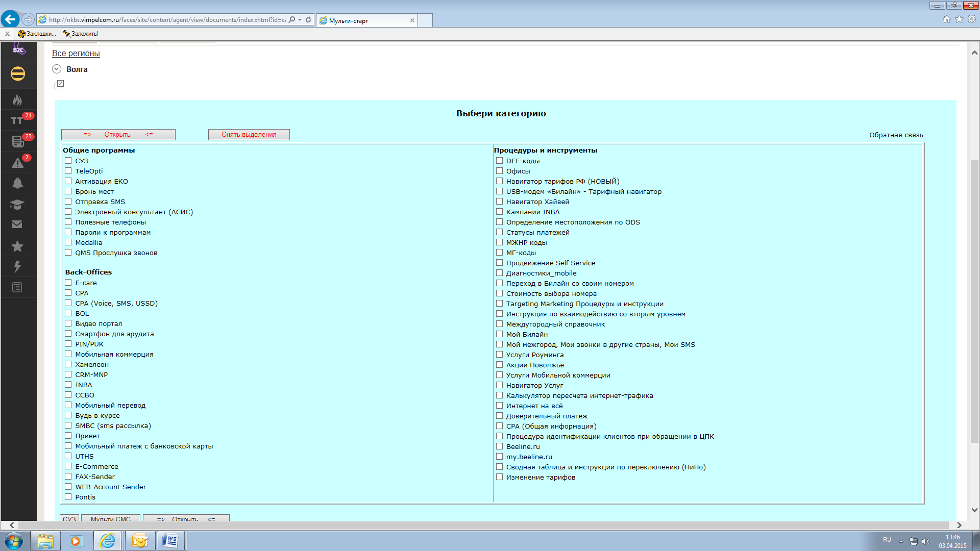Open the address bar dropdown arrow
This screenshot has width=980, height=551.
(x=300, y=20)
